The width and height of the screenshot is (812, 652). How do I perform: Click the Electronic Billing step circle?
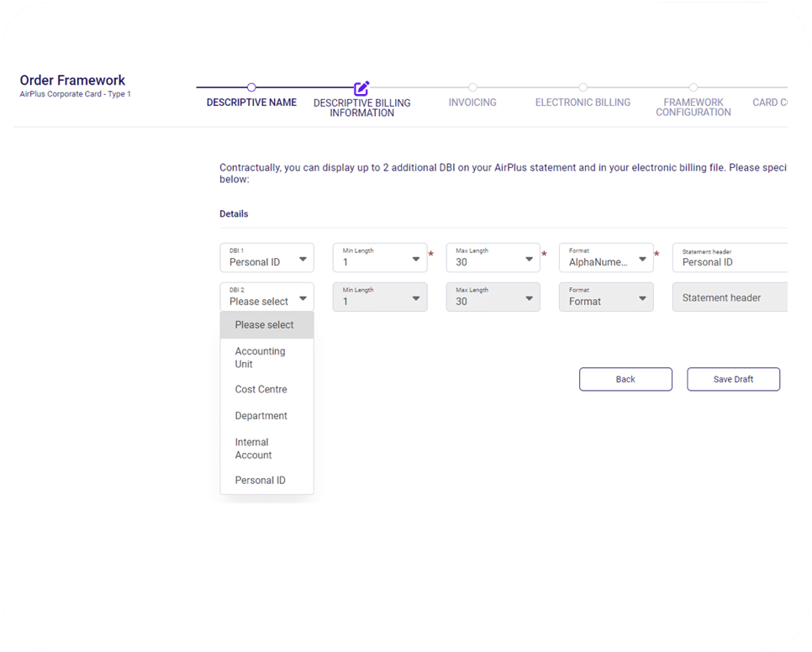583,87
